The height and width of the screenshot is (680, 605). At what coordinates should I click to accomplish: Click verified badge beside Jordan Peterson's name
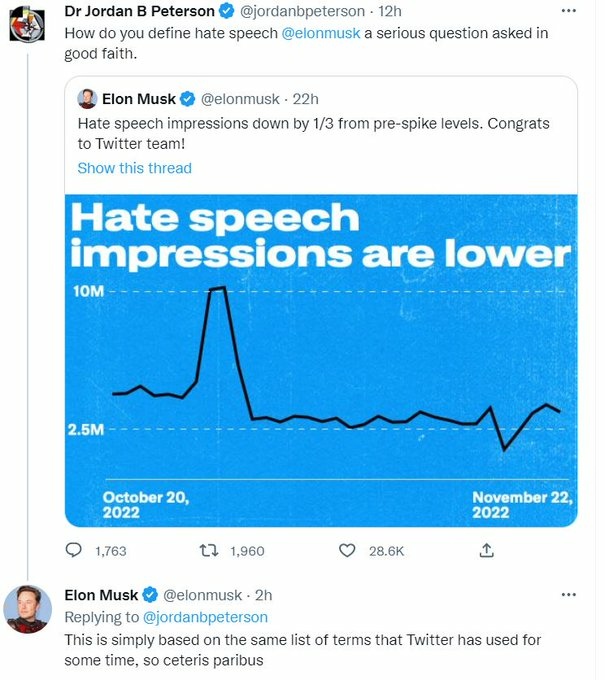click(226, 12)
